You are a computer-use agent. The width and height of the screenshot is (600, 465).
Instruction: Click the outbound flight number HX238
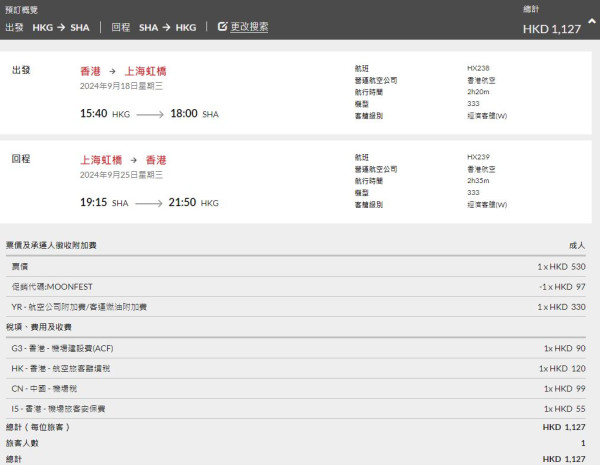point(479,70)
